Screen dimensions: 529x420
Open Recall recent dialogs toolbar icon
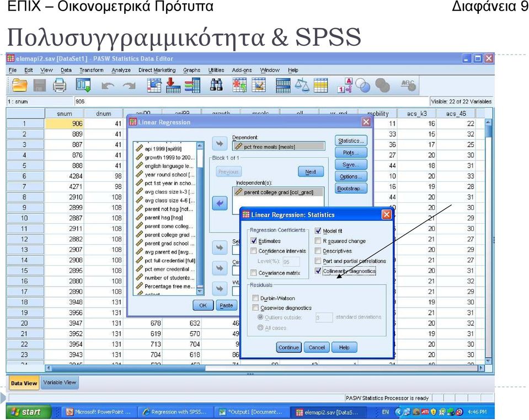pos(83,85)
